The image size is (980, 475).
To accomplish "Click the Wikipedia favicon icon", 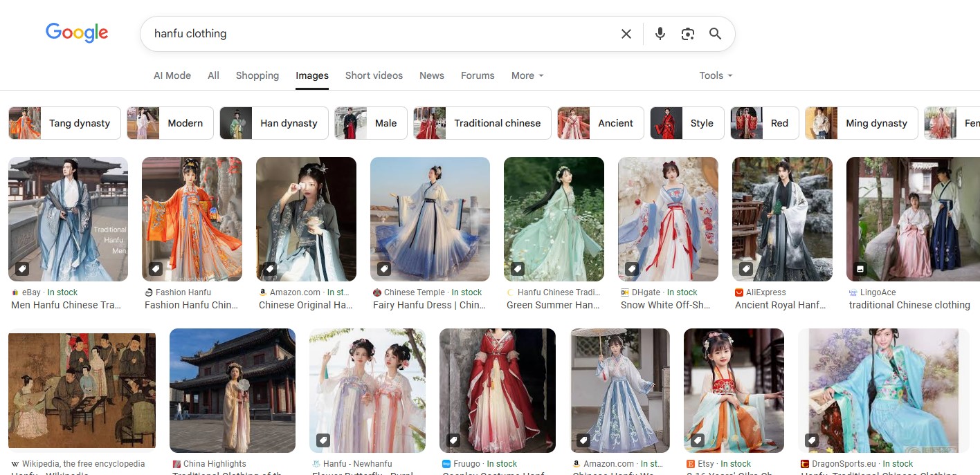I will point(15,464).
